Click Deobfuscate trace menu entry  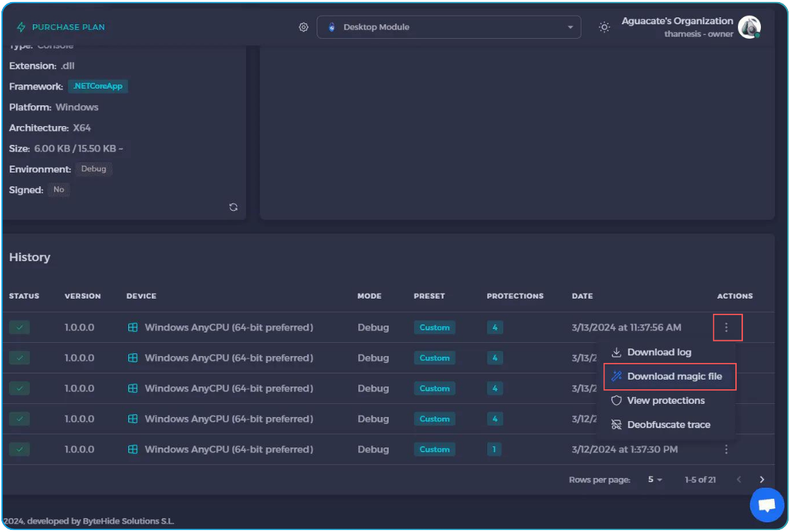pos(668,425)
